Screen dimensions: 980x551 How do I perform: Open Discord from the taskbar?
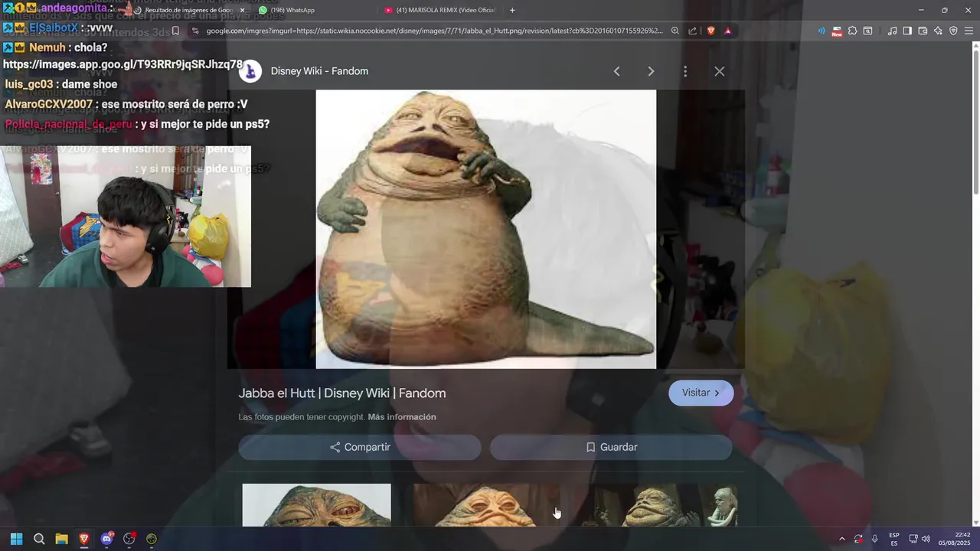pyautogui.click(x=106, y=539)
